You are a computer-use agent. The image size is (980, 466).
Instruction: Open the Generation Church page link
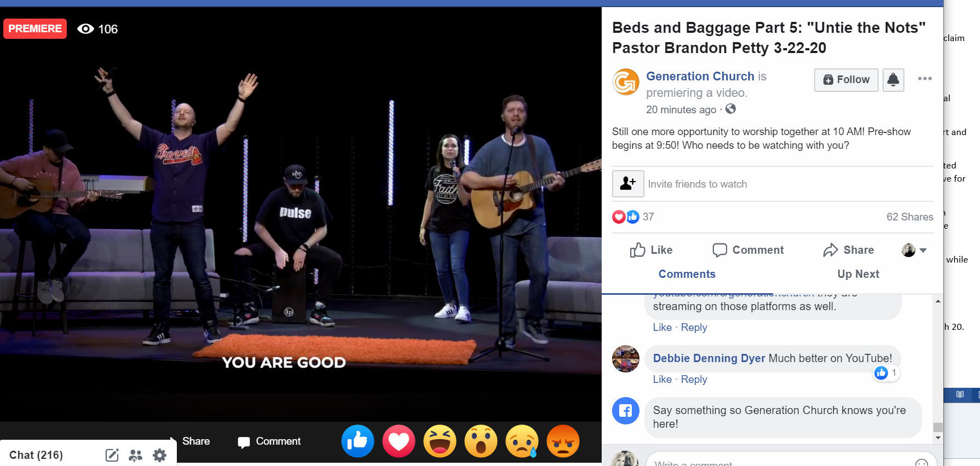700,77
